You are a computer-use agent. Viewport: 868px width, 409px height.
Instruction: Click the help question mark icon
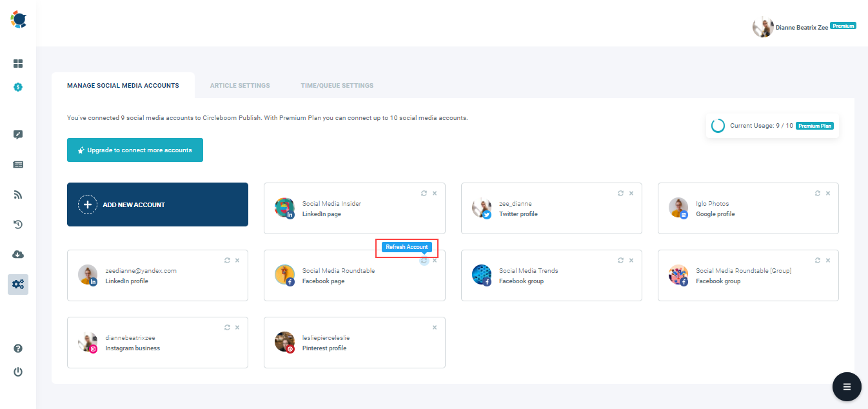(17, 348)
